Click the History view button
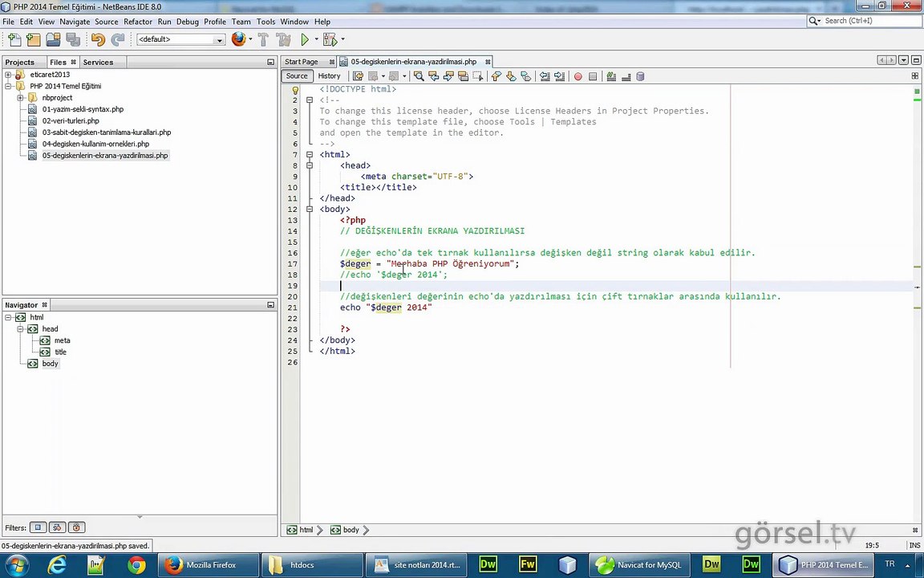924x578 pixels. [x=329, y=76]
